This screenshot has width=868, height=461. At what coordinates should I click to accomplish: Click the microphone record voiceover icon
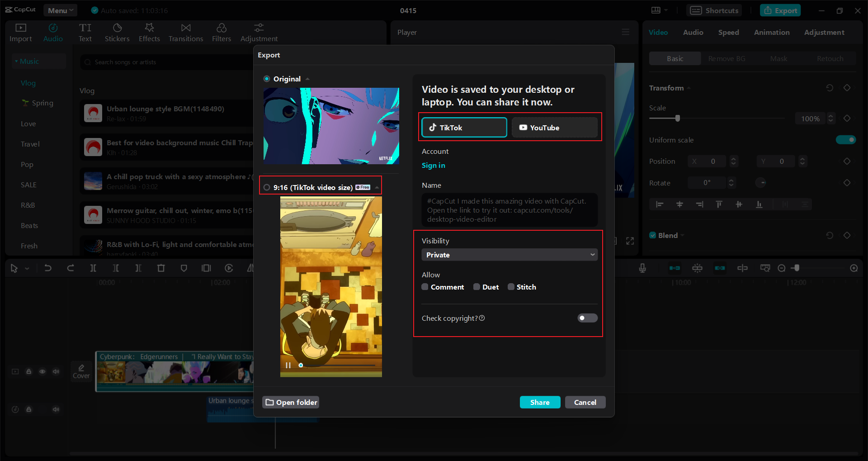coord(642,268)
